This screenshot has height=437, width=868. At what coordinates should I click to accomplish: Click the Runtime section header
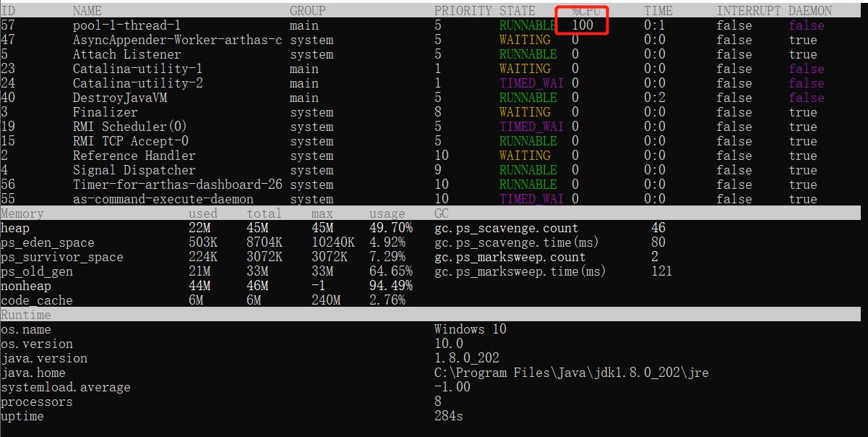click(x=26, y=315)
